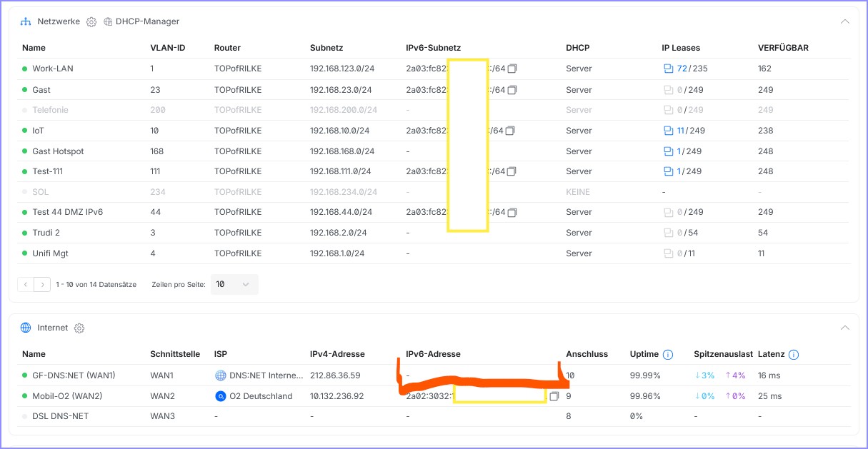Click the 72 leases count for Work-LAN
This screenshot has width=868, height=449.
point(682,69)
